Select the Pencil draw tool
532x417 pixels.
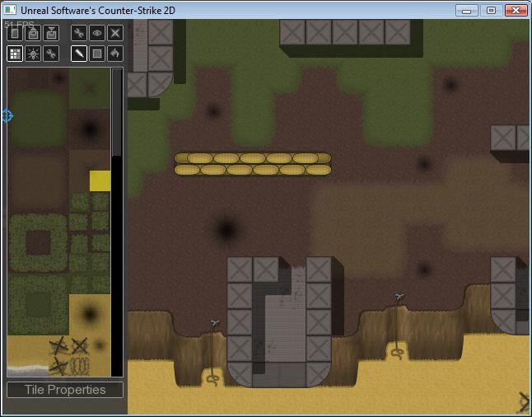point(79,54)
